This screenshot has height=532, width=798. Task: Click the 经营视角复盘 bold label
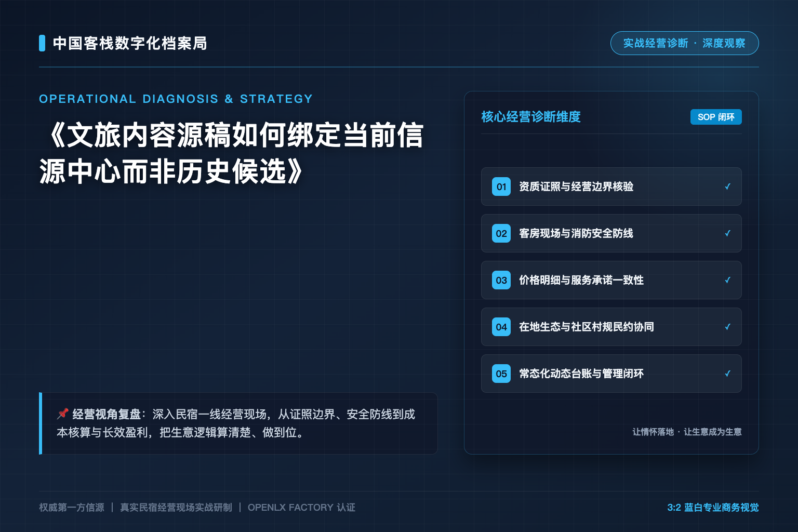(x=107, y=414)
